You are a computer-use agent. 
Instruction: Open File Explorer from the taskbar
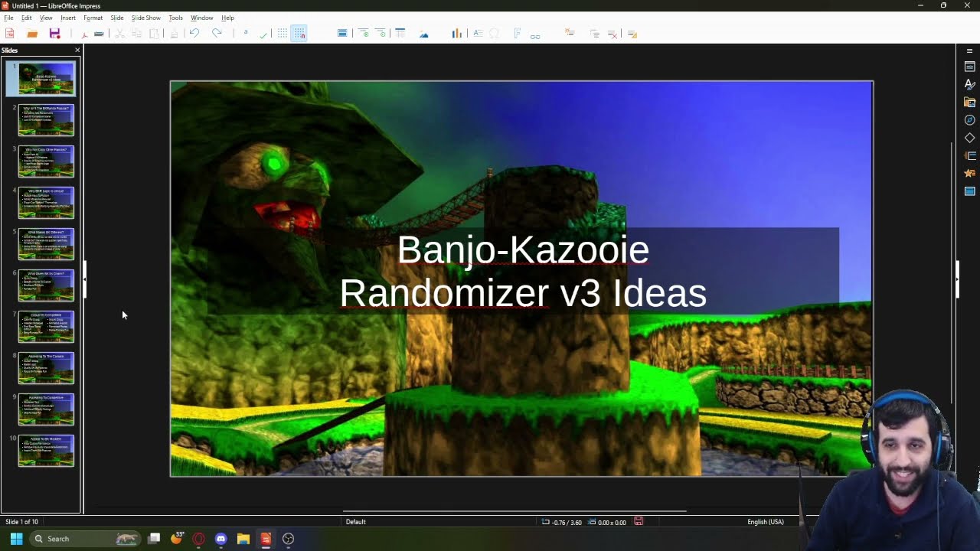243,539
